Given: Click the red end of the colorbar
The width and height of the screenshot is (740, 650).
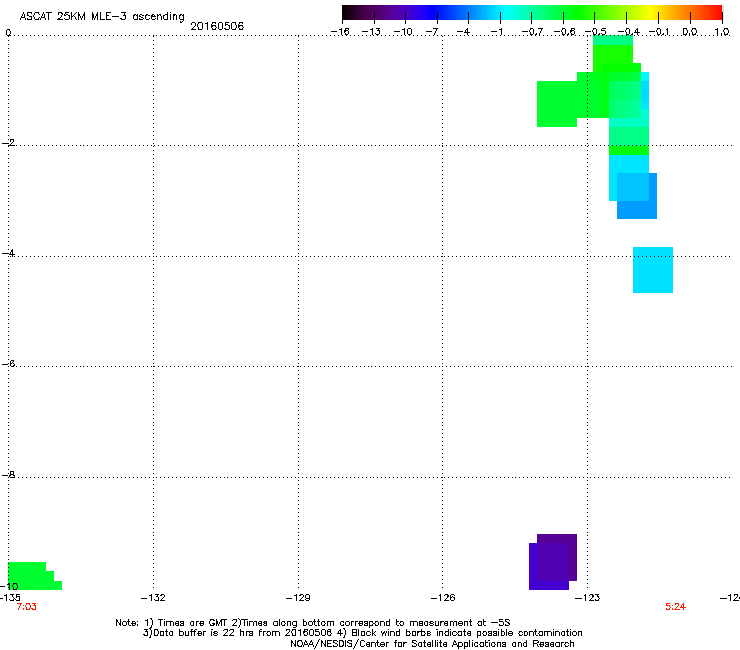Looking at the screenshot, I should pos(713,12).
